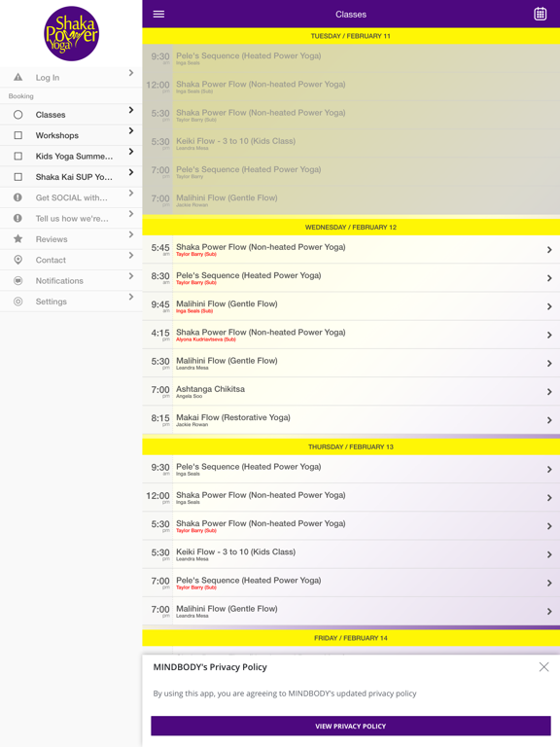Viewport: 560px width, 747px height.
Task: Select Workshops in the sidebar menu
Action: [x=71, y=135]
